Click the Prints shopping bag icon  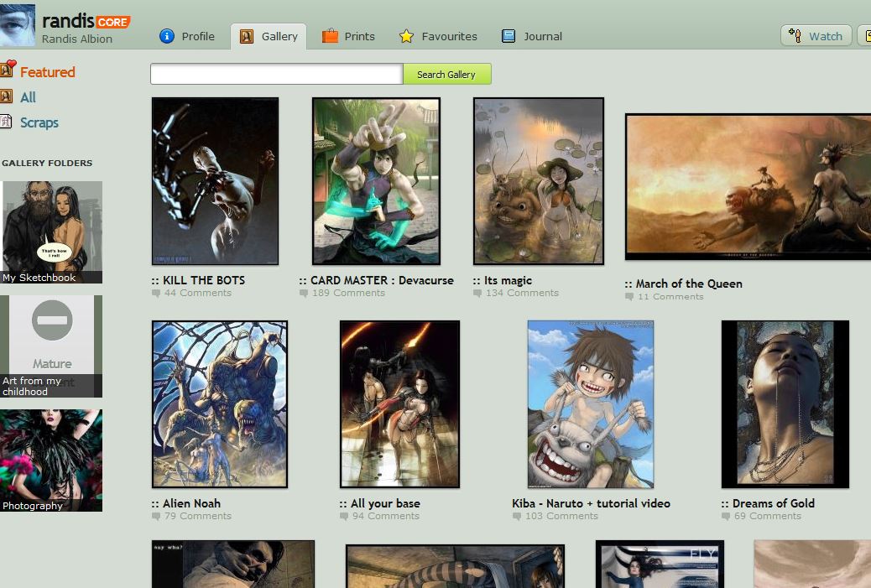(330, 36)
